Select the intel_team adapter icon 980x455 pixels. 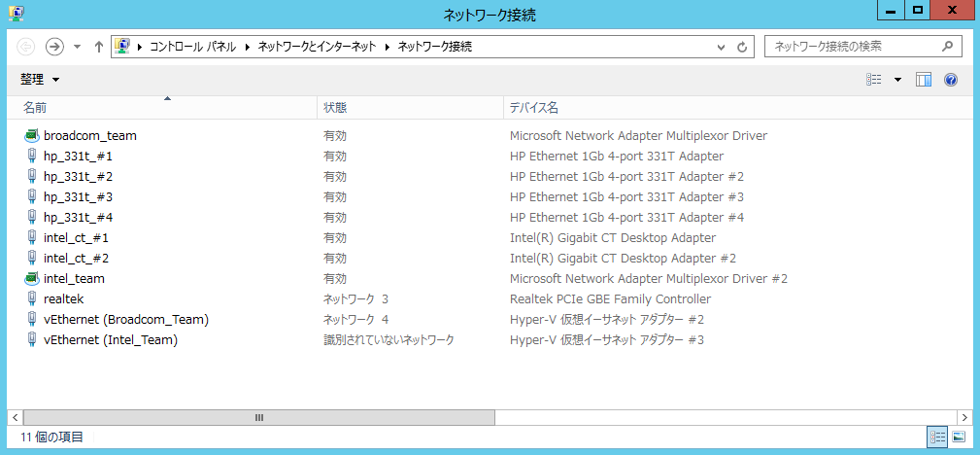coord(31,278)
